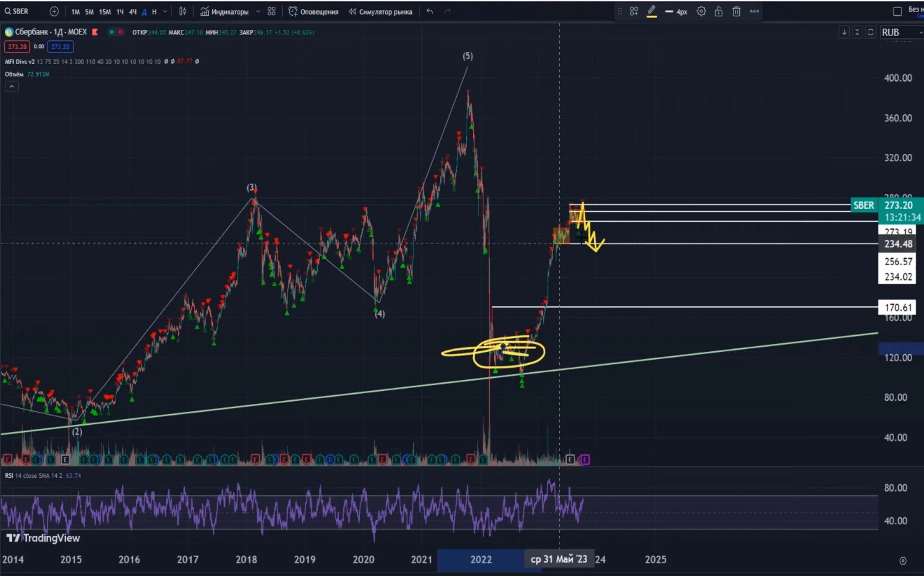Click the red flag icon next to MOEX
Screen dimensions: 924x576
coord(95,32)
